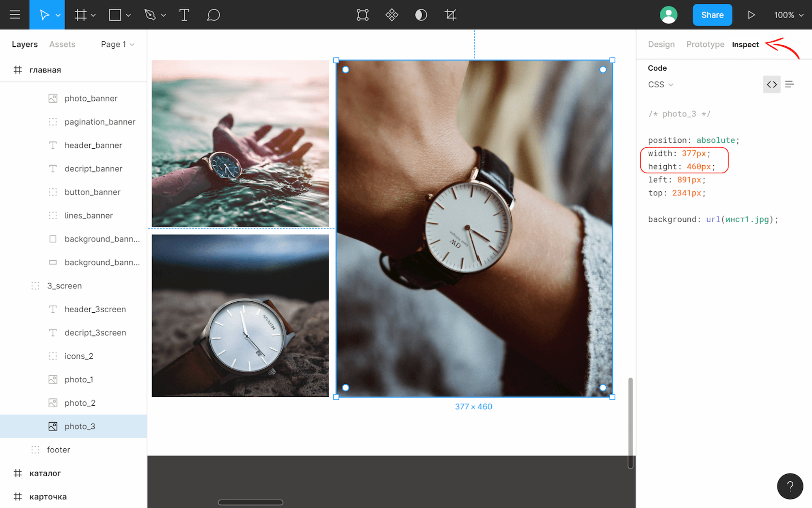The height and width of the screenshot is (508, 812).
Task: Click the Component inspector icon
Action: coord(391,15)
